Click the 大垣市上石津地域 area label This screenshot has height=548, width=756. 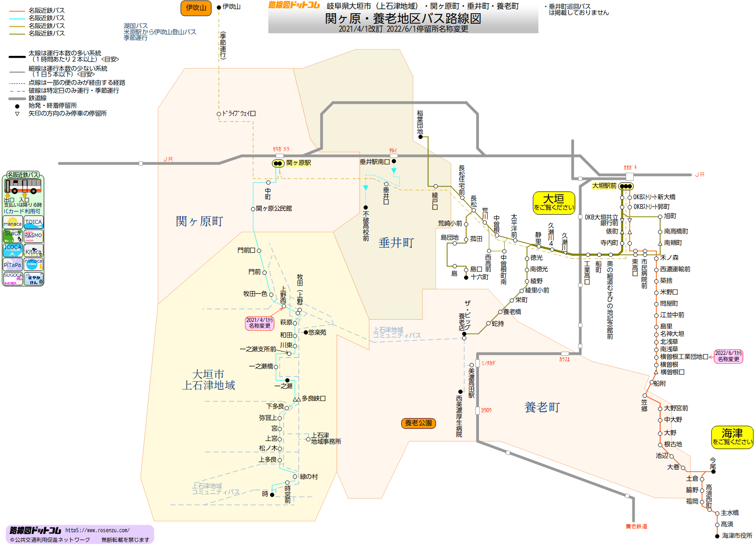pos(208,380)
